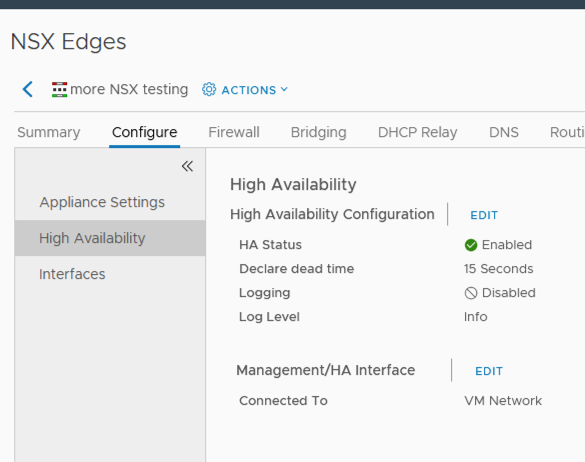Open the Firewall tab
Viewport: 585px width, 462px height.
[x=234, y=132]
